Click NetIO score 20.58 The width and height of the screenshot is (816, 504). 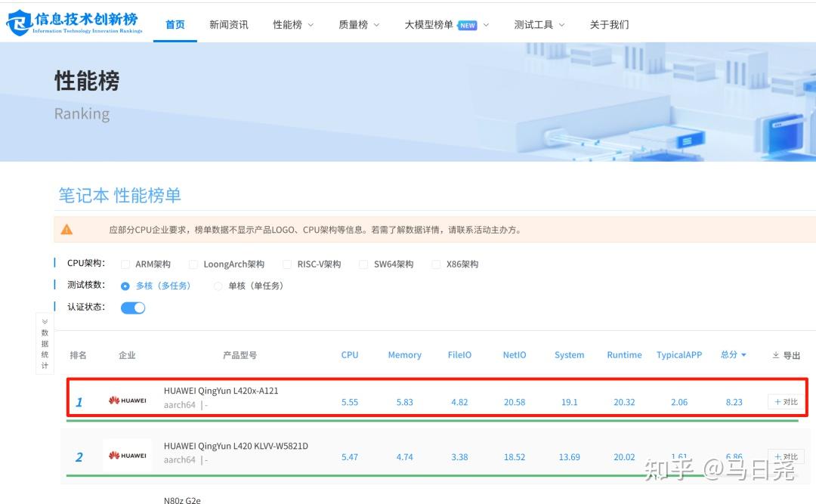515,402
